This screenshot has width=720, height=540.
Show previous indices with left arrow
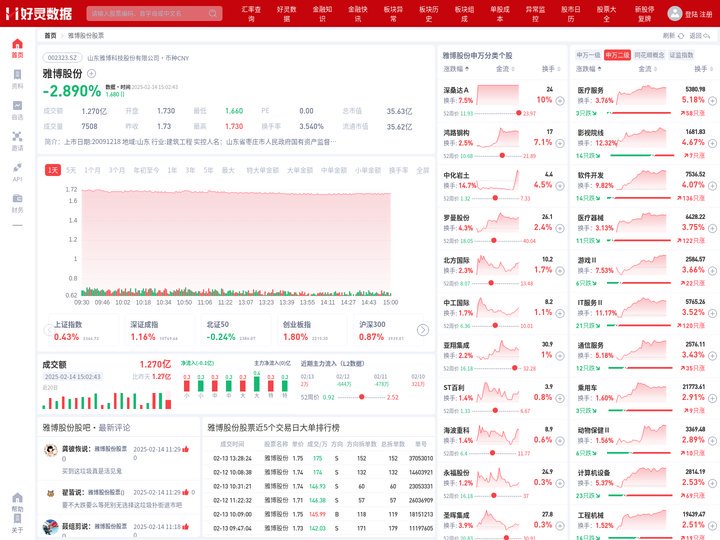(x=48, y=330)
